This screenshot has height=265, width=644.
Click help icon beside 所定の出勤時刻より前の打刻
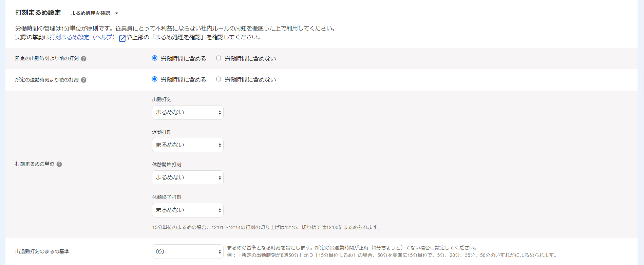[x=84, y=59]
